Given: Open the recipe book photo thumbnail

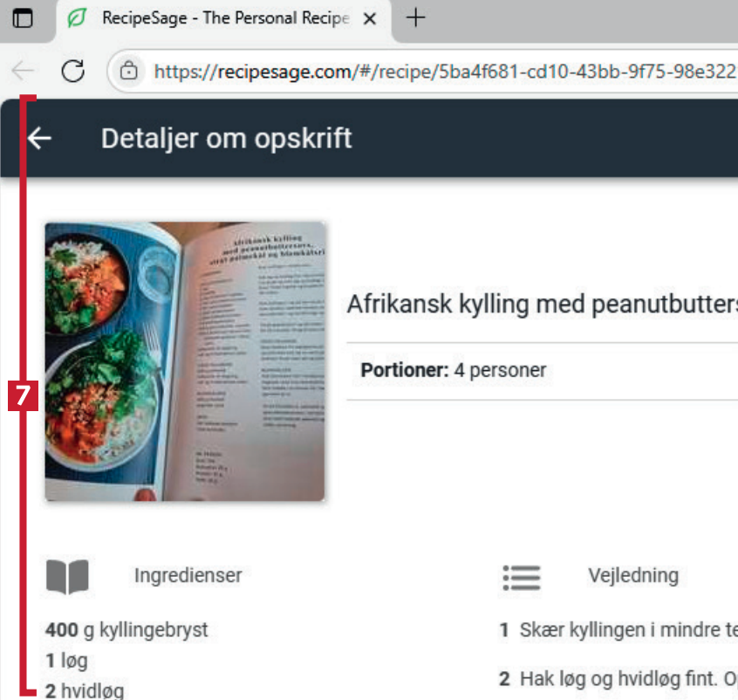Looking at the screenshot, I should click(185, 361).
